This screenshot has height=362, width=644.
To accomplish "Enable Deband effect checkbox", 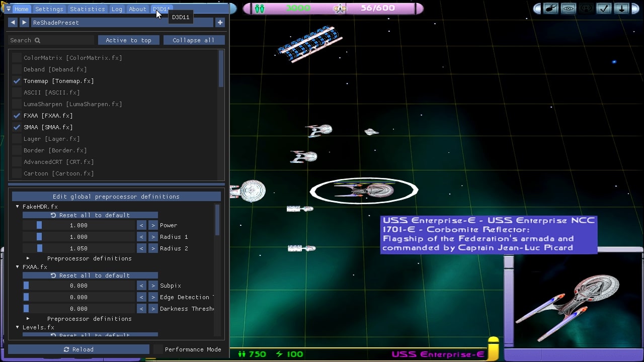I will click(x=17, y=69).
